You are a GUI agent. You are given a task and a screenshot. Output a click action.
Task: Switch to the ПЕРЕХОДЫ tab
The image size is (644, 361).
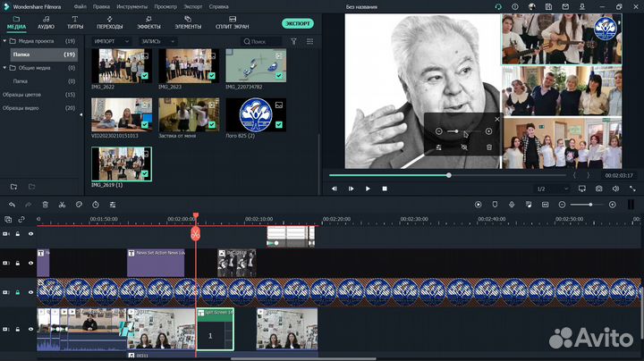point(109,22)
